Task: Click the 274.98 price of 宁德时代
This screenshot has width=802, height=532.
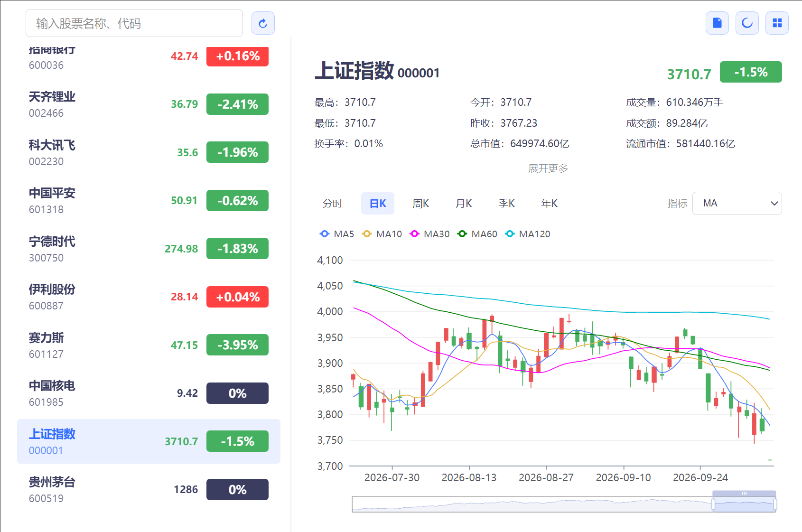Action: (x=181, y=249)
